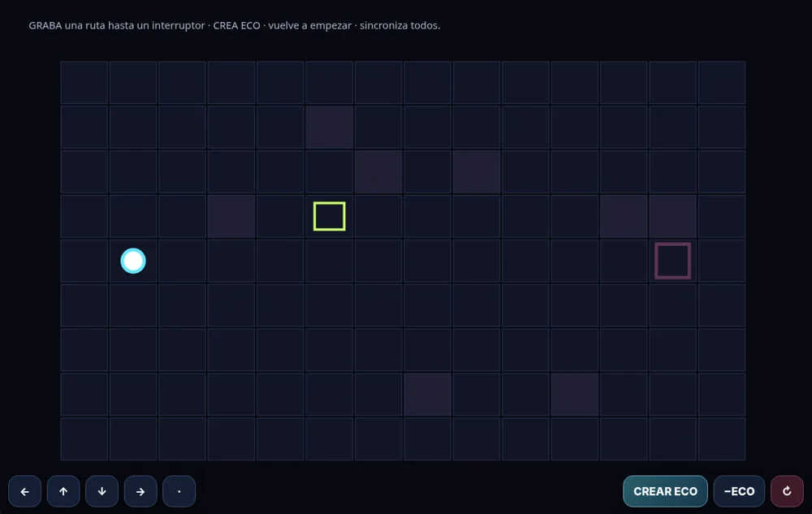The width and height of the screenshot is (812, 514).
Task: Click the left arrow move button
Action: click(x=25, y=491)
